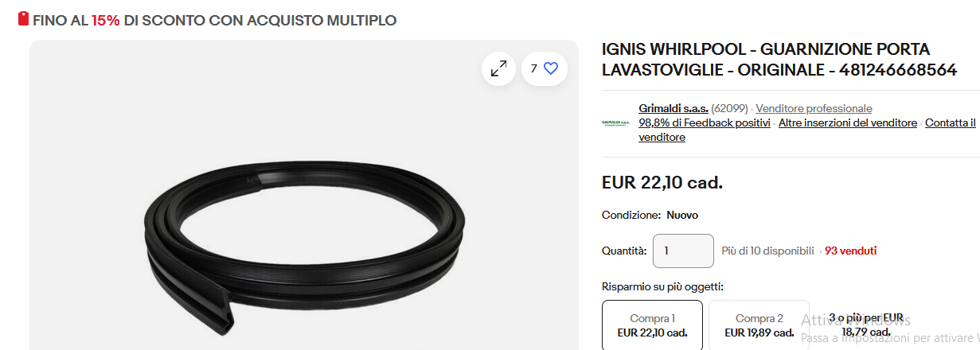The image size is (980, 350).
Task: Select the Compra 1 price option
Action: (x=652, y=325)
